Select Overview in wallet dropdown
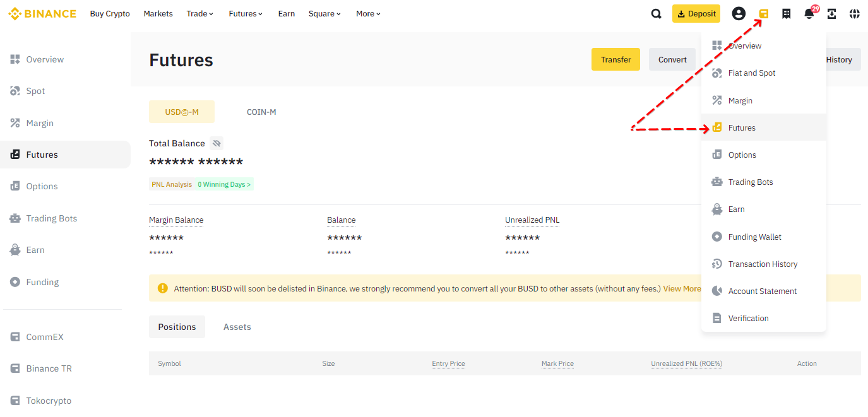 point(764,46)
